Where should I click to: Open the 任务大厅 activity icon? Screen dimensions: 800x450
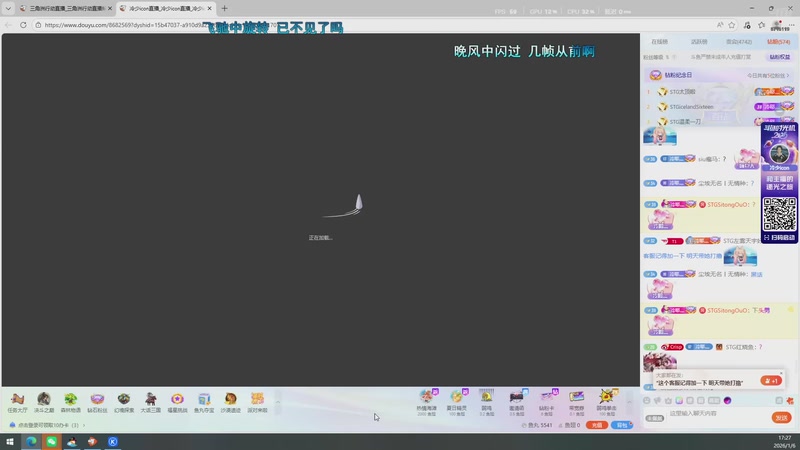click(17, 402)
